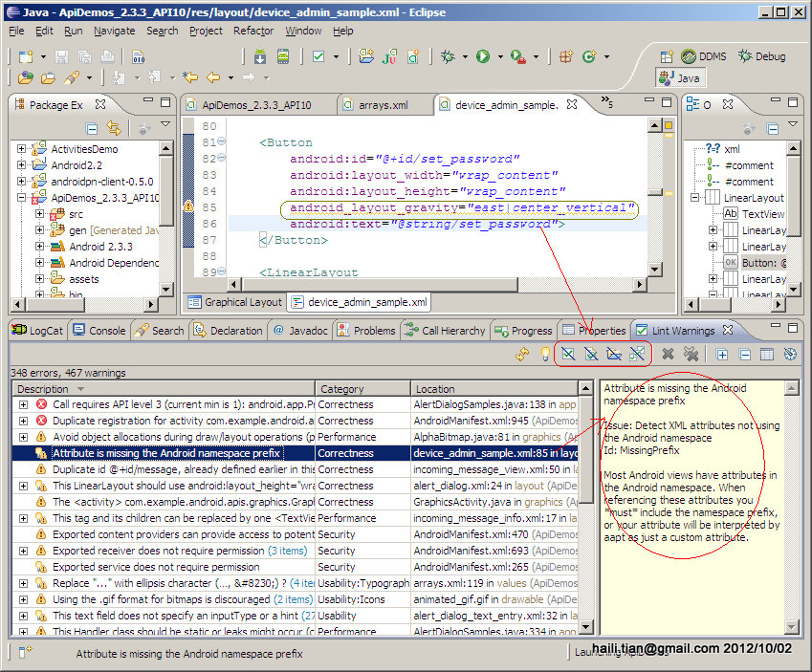Sort by the Category column header

[x=362, y=389]
